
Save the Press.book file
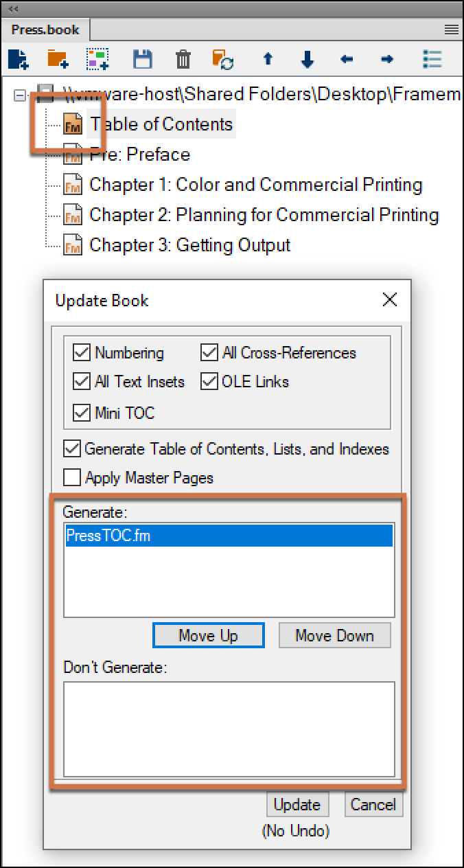click(142, 60)
